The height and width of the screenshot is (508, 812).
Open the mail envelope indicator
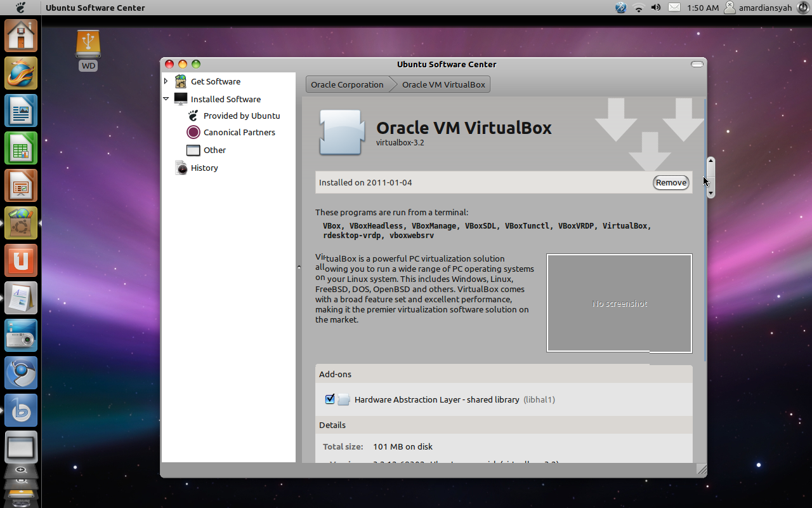point(674,8)
